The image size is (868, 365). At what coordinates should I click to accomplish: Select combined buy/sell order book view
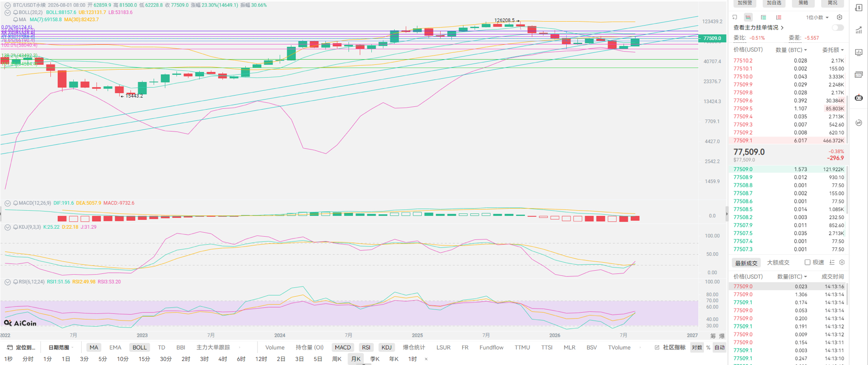click(x=748, y=17)
